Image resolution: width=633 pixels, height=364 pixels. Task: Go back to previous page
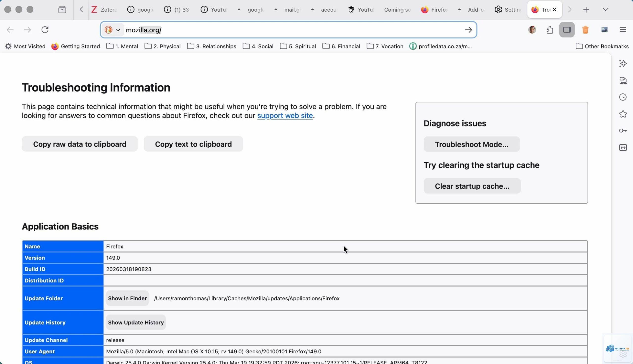pyautogui.click(x=10, y=30)
